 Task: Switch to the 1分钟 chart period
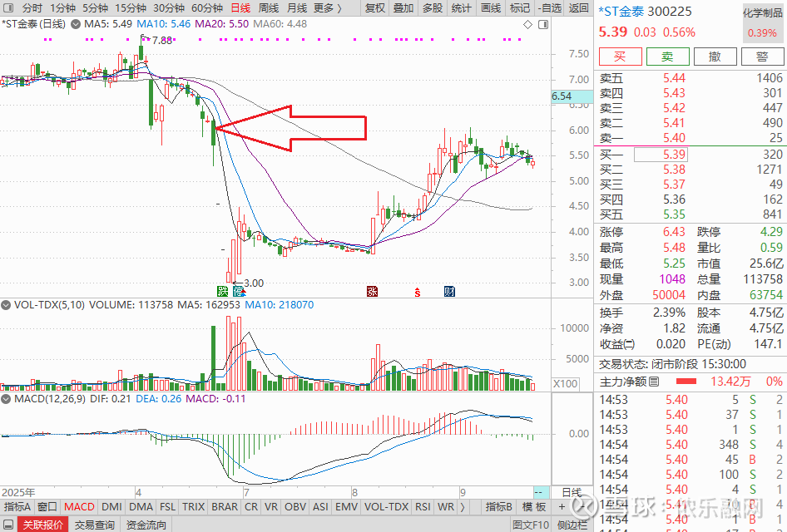(x=62, y=8)
